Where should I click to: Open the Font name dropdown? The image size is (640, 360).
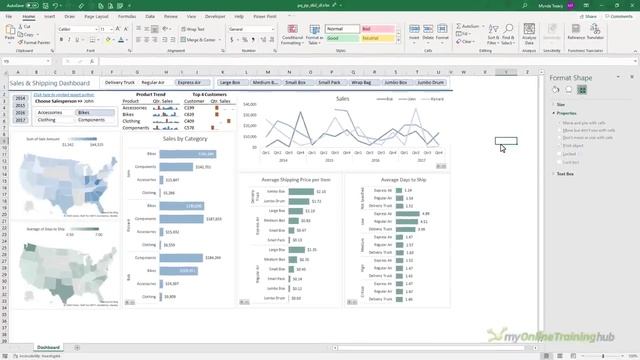click(96, 29)
